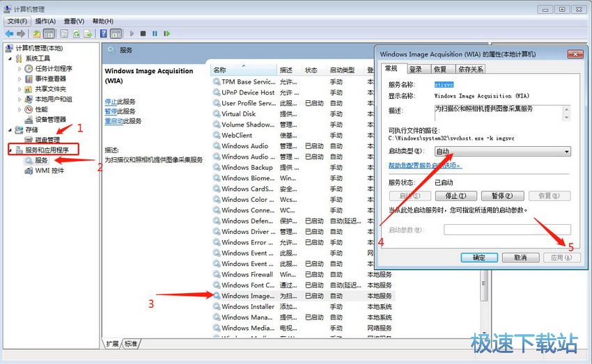Viewport: 592px width, 364px height.
Task: Click the Properties toolbar icon
Action: click(64, 33)
